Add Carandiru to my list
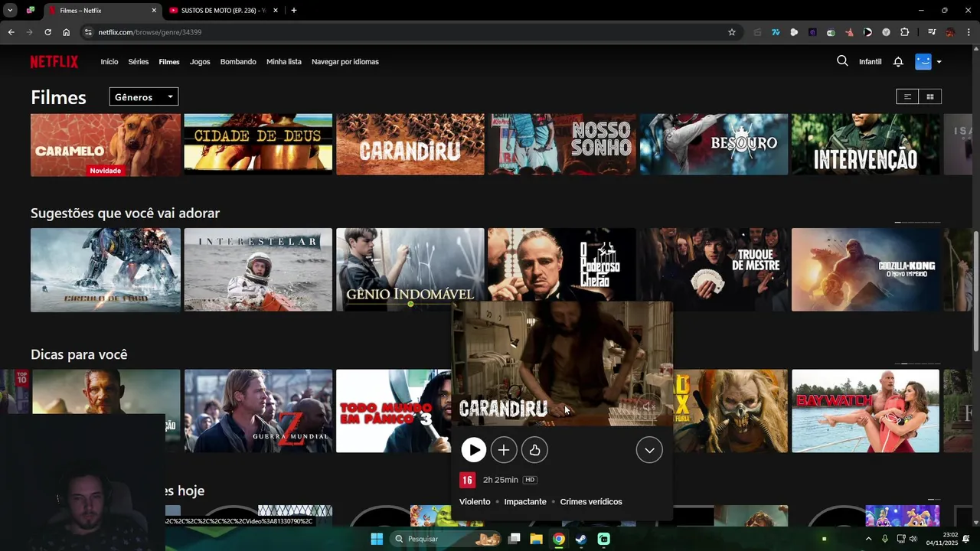This screenshot has width=980, height=551. tap(504, 450)
